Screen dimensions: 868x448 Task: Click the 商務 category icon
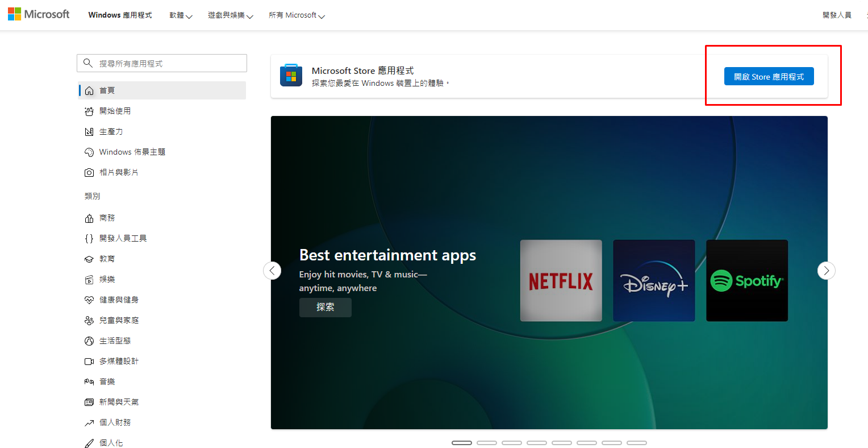[89, 218]
